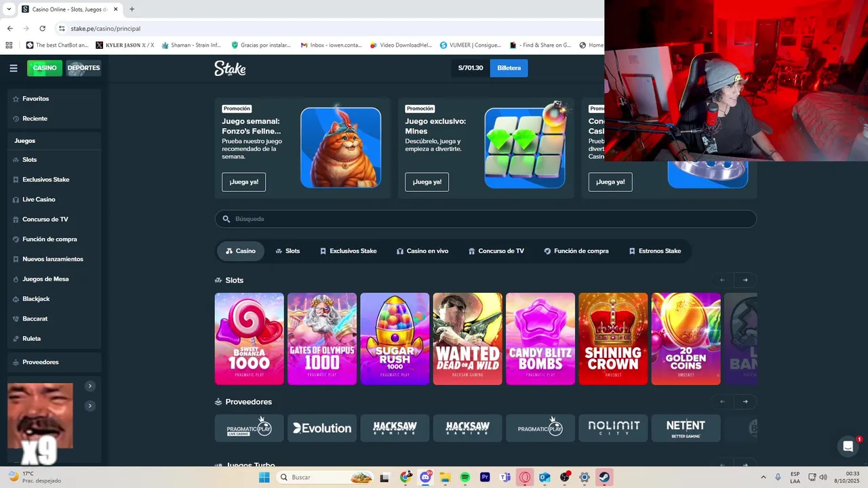Open the hamburger menu in Stake sidebar
This screenshot has height=488, width=868.
pos(13,68)
